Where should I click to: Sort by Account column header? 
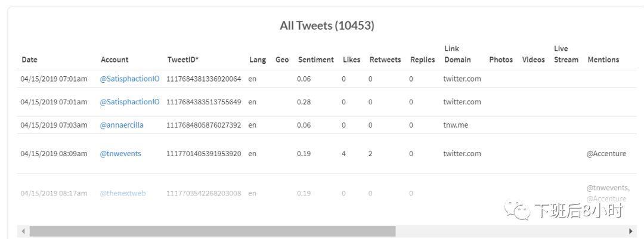click(114, 60)
